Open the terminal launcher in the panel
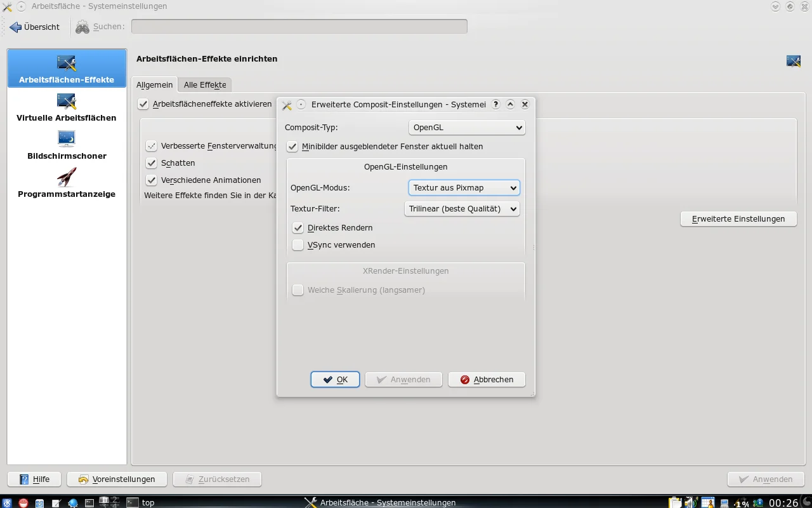 pyautogui.click(x=89, y=502)
